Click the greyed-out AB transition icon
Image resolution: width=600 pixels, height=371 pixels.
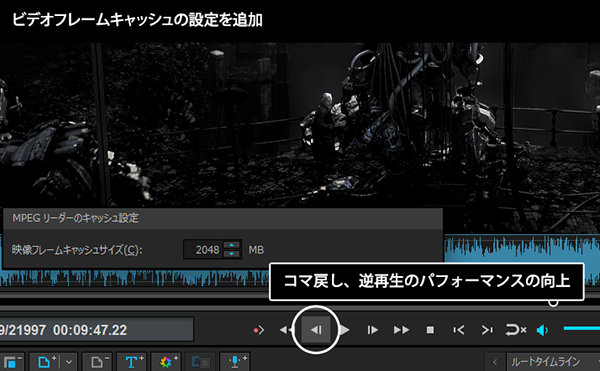[201, 361]
